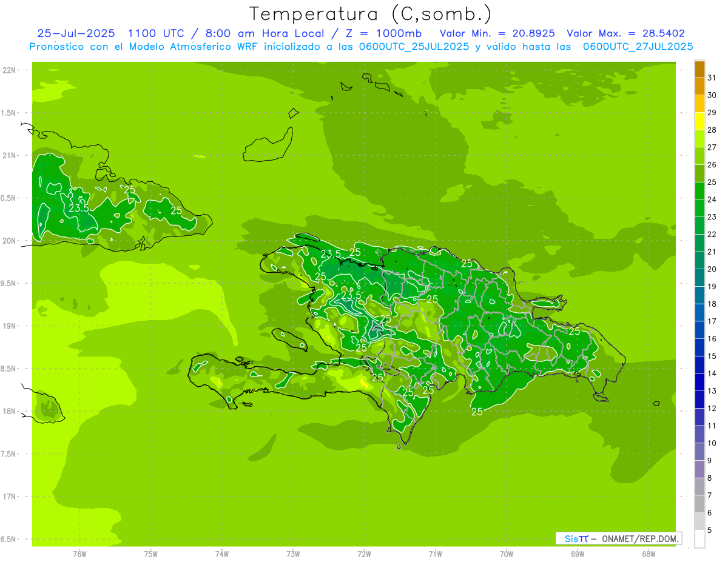This screenshot has width=728, height=562.
Task: Pick the white swatch below the 5 label
Action: (x=699, y=539)
